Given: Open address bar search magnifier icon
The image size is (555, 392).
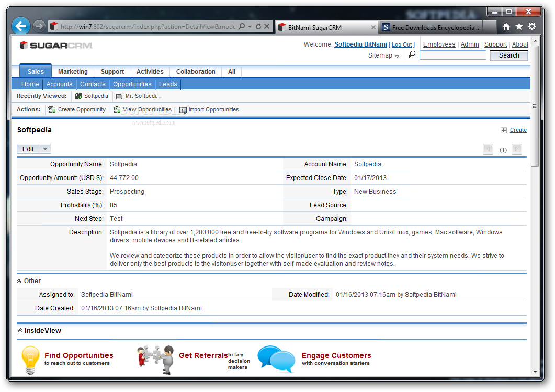Looking at the screenshot, I should coord(241,26).
